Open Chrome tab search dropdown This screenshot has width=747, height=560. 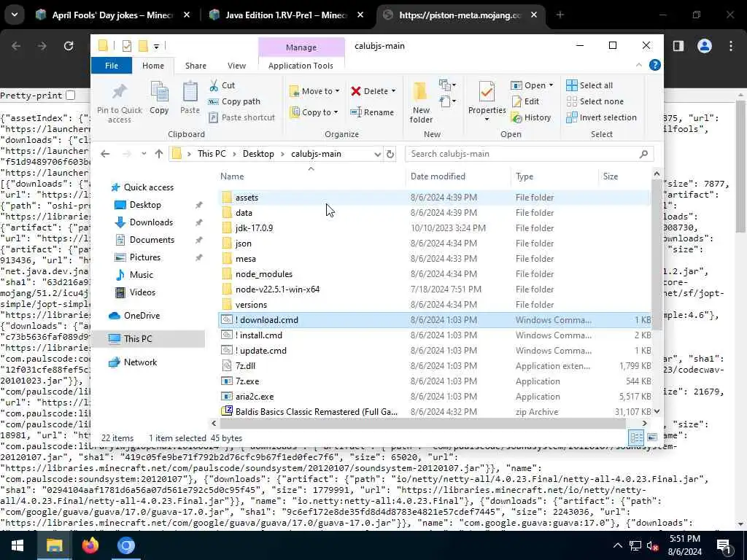tap(15, 15)
